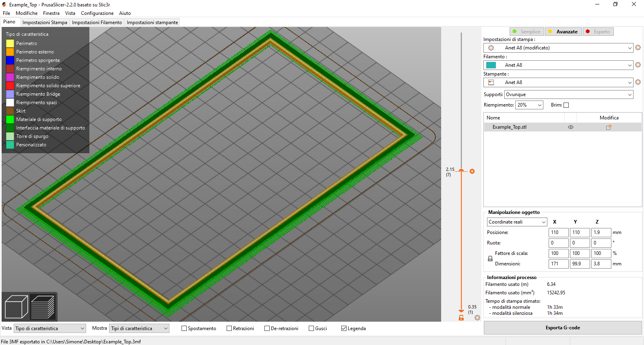Open the Supporti dropdown showing Ovunque
644x345 pixels.
point(569,94)
